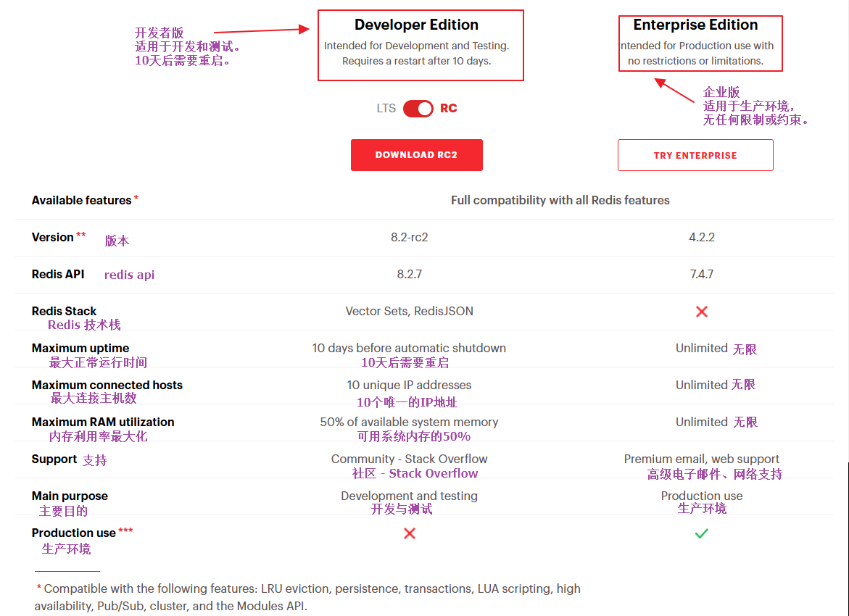Click 'no restrictions or limitations.' text
This screenshot has width=849, height=616.
click(695, 61)
